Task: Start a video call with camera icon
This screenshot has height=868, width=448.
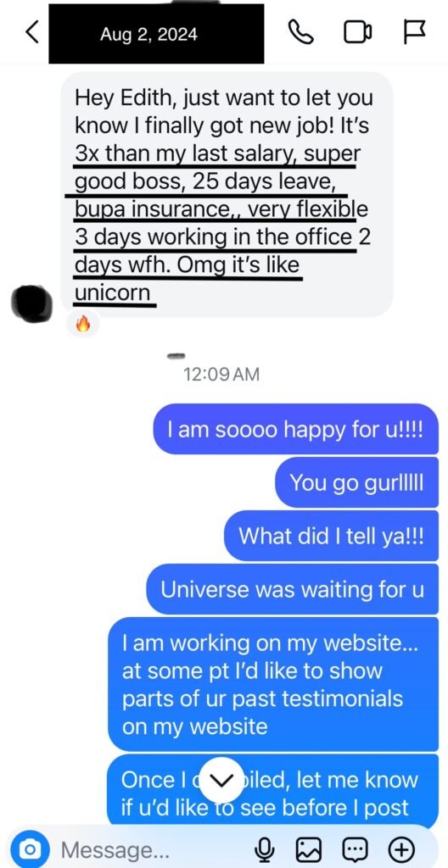Action: (x=357, y=33)
